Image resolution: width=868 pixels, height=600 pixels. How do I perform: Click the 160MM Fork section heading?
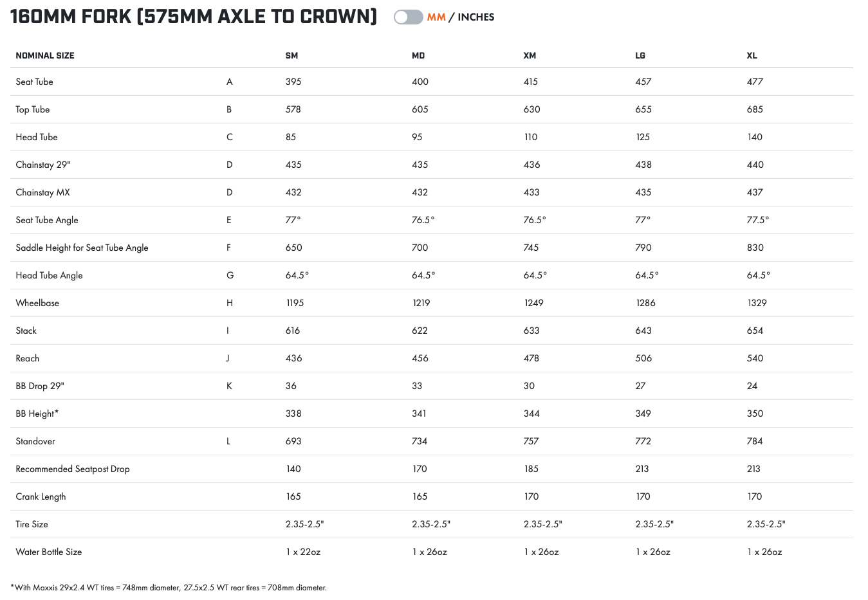click(194, 17)
